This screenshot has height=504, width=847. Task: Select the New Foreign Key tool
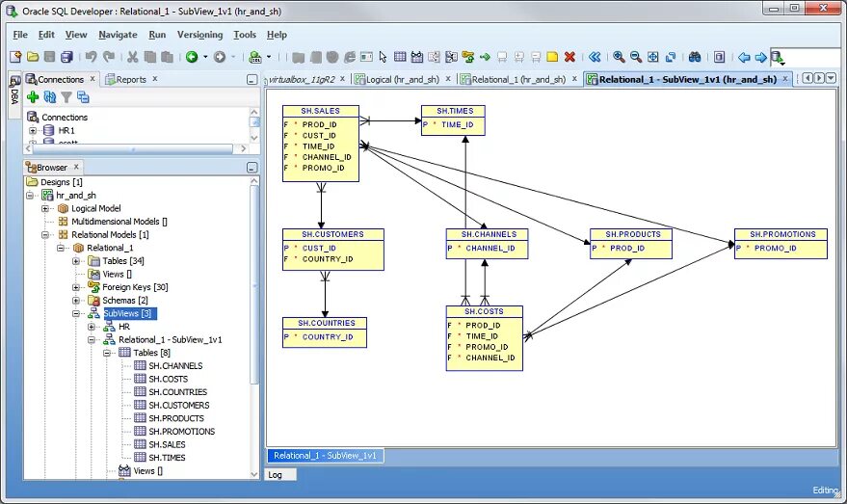point(467,57)
